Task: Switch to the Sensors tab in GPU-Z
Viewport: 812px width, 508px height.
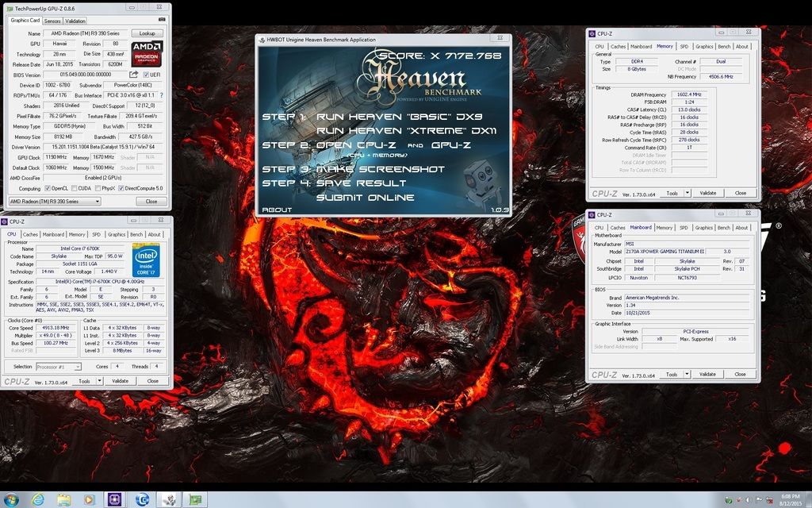Action: coord(52,21)
